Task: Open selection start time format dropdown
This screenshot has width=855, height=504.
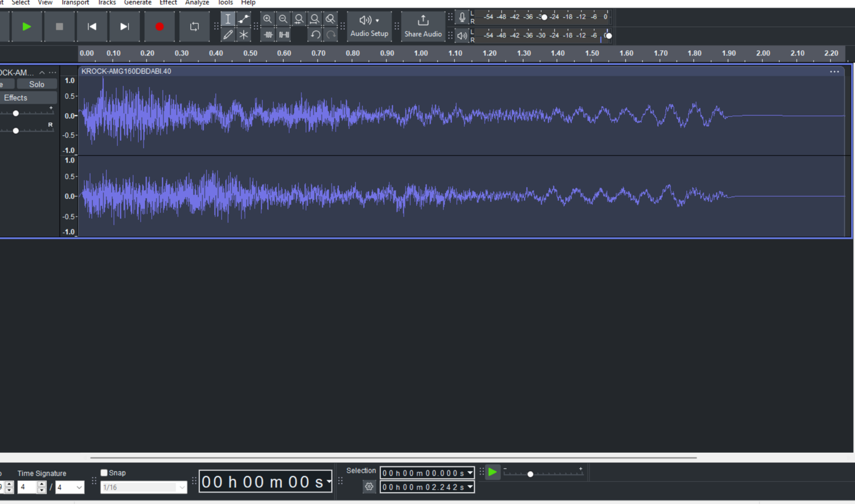Action: 470,473
